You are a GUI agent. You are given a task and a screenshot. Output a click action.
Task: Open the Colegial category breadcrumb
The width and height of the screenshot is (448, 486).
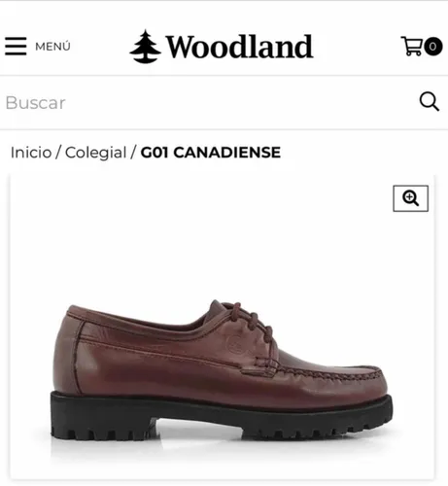(x=95, y=153)
